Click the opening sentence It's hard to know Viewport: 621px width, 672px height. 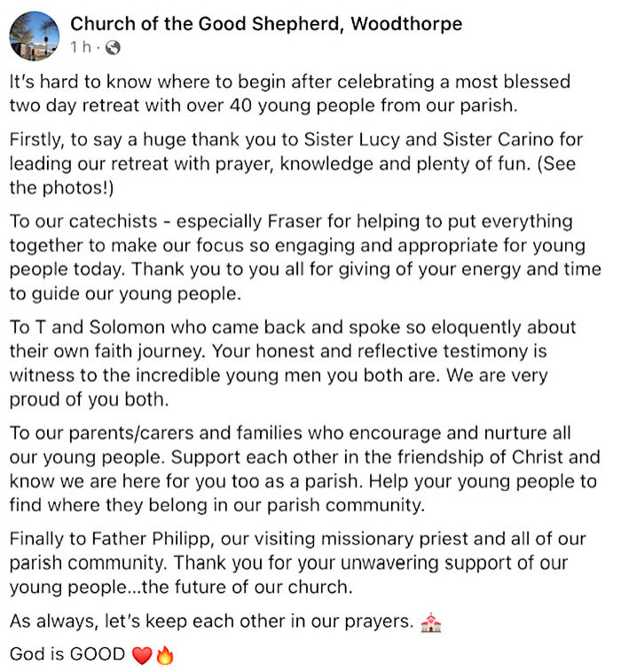point(290,93)
